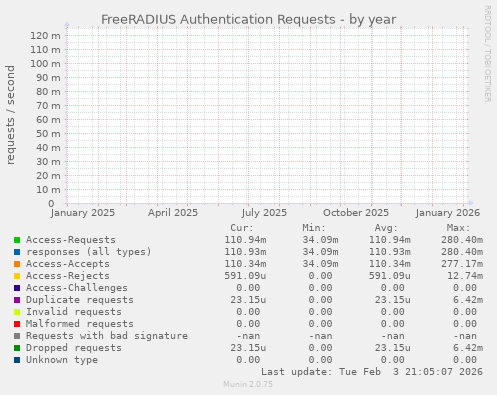Select the 'Duplicate requests' legend label

click(80, 300)
